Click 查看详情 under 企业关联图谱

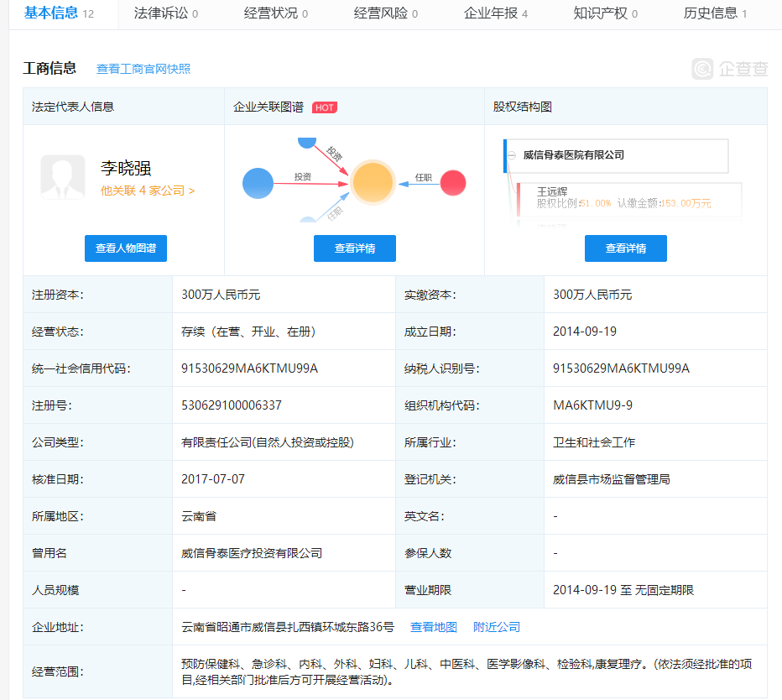coord(355,248)
